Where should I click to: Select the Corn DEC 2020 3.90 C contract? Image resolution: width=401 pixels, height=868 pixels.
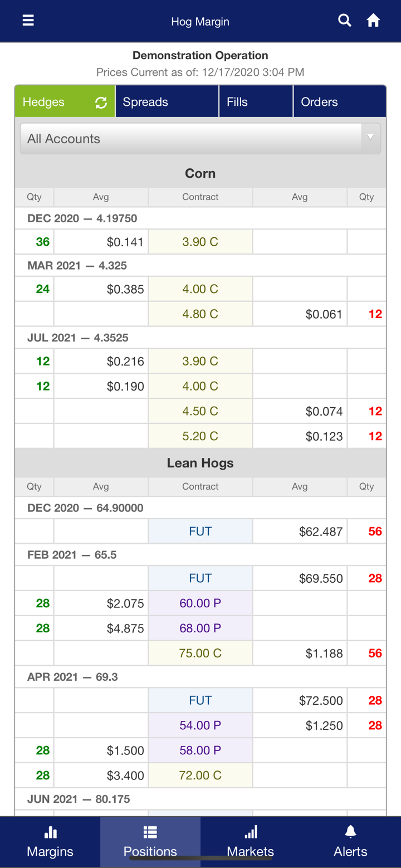pyautogui.click(x=200, y=242)
